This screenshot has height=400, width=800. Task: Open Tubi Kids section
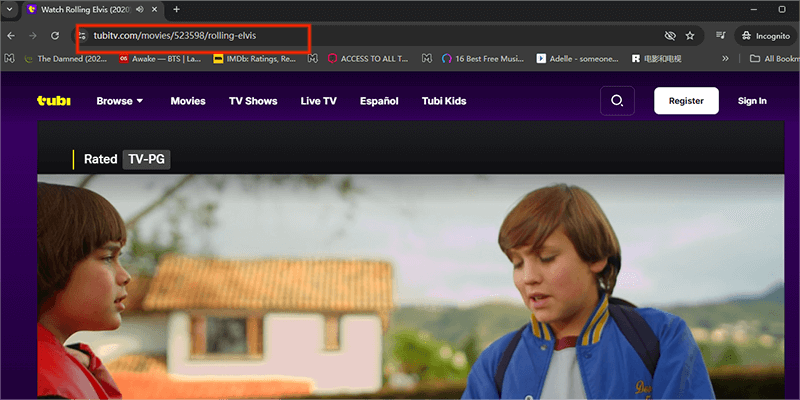pos(444,101)
